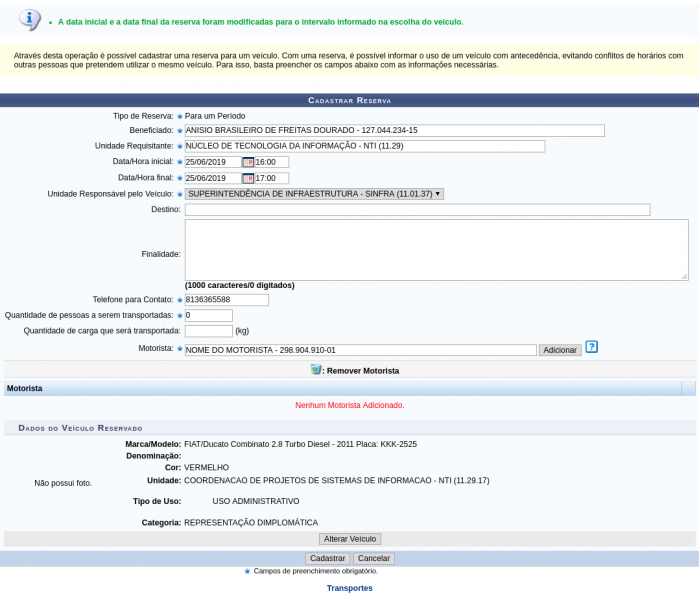Viewport: 699px width, 600px height.
Task: Click the help question mark icon
Action: 591,347
